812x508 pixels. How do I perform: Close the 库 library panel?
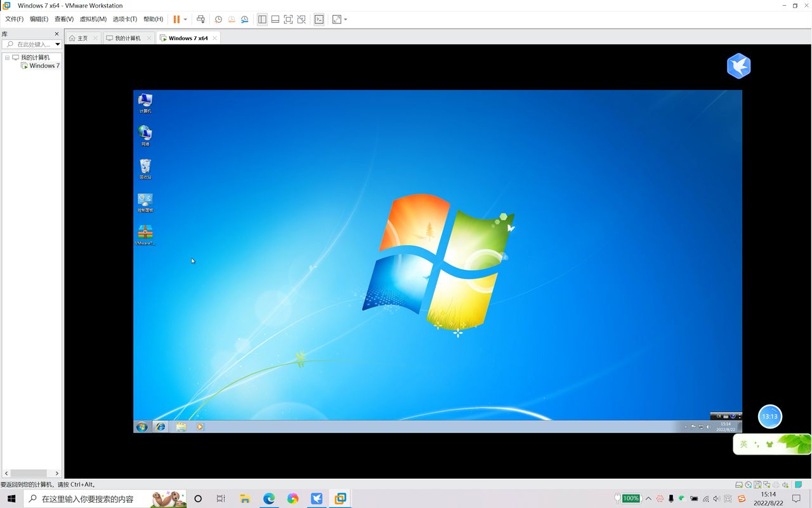coord(56,34)
